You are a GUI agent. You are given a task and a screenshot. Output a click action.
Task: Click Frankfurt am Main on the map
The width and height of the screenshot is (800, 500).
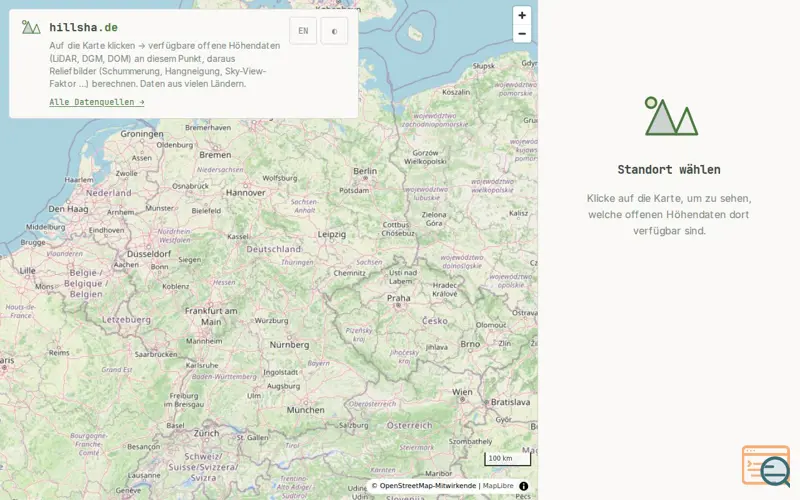(x=211, y=316)
